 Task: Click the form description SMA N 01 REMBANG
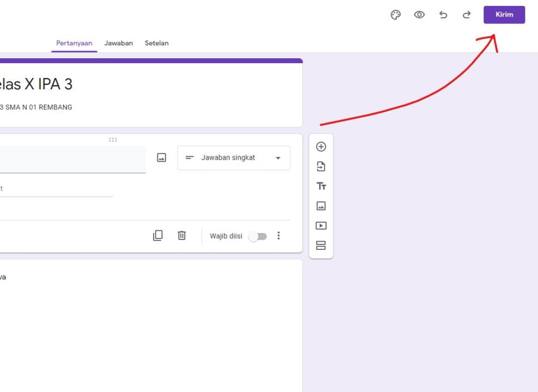coord(36,107)
